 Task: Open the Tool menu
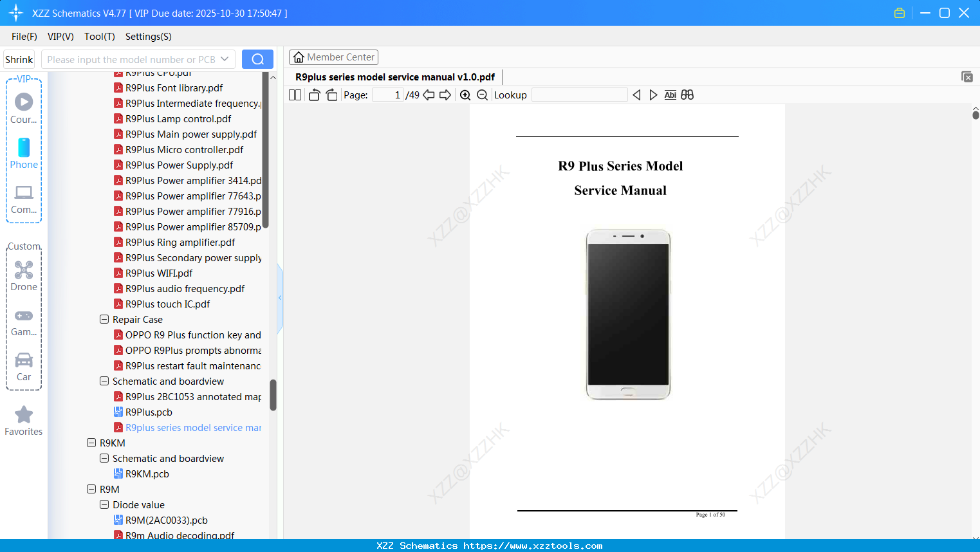tap(99, 37)
